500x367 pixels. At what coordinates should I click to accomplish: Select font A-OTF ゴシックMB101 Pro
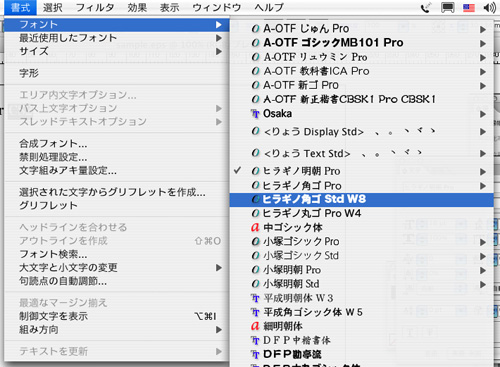pos(362,43)
